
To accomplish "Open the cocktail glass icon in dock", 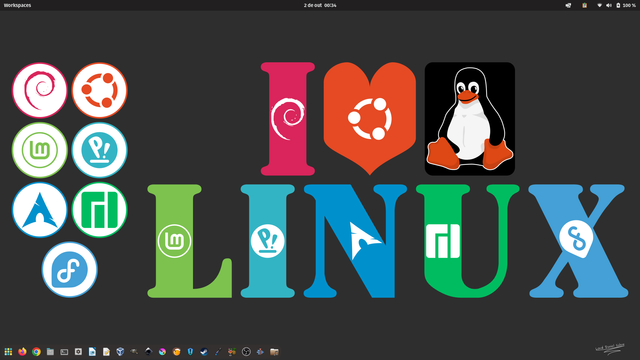I will [232, 351].
